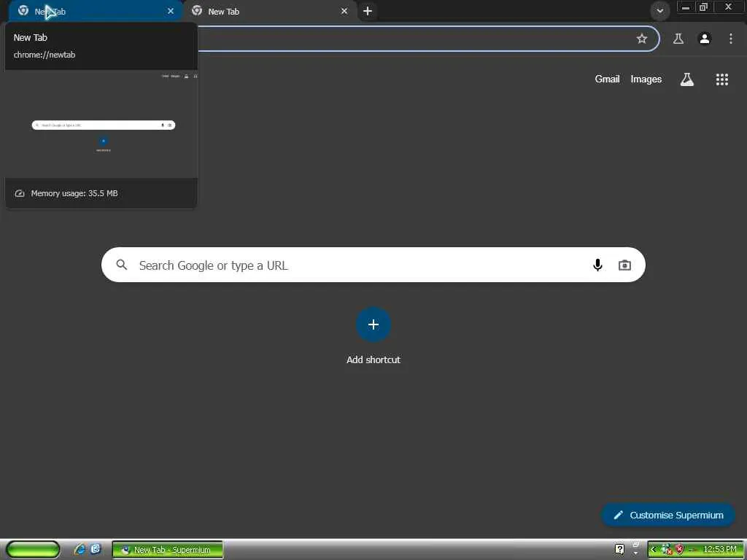This screenshot has width=747, height=560.
Task: Start voice search with microphone icon
Action: pos(597,265)
